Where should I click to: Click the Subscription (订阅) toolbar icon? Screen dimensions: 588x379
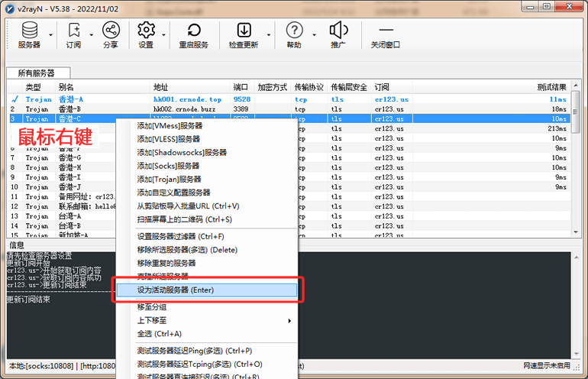(x=73, y=35)
